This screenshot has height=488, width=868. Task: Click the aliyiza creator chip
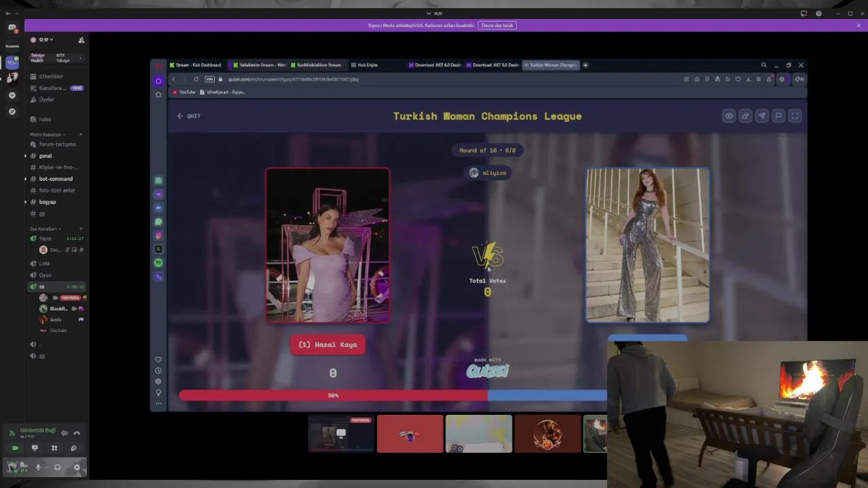488,173
